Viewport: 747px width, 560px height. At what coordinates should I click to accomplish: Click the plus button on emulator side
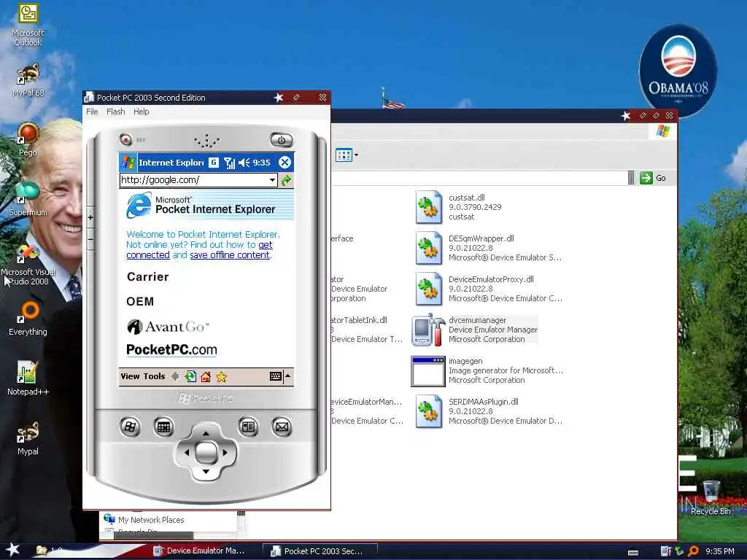pyautogui.click(x=90, y=217)
